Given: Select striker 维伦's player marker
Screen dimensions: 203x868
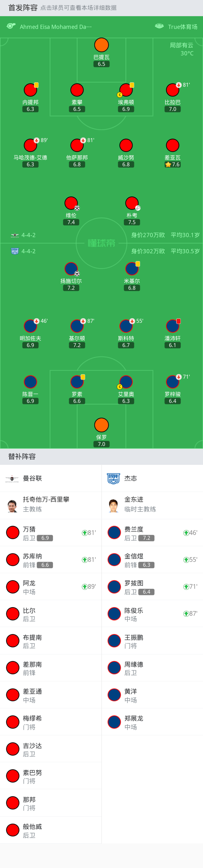Looking at the screenshot, I should click(71, 203).
